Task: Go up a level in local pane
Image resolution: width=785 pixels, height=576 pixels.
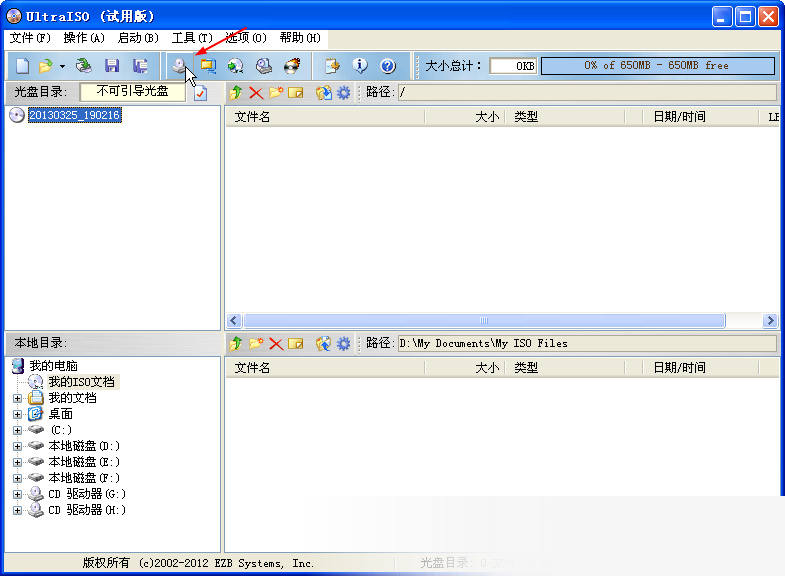Action: 236,343
